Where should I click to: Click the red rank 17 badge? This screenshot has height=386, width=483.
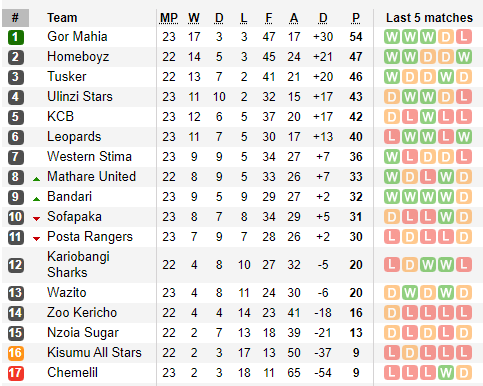[x=16, y=373]
